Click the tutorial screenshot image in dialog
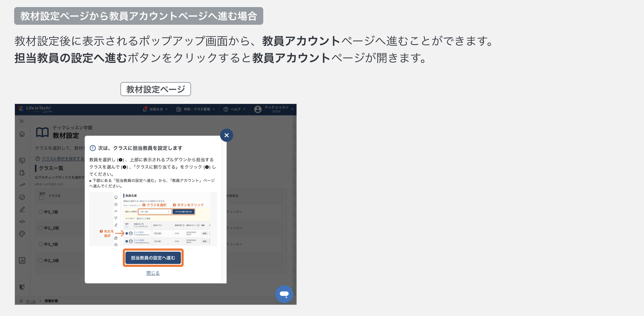Screen dimensions: 644x316 pyautogui.click(x=153, y=219)
